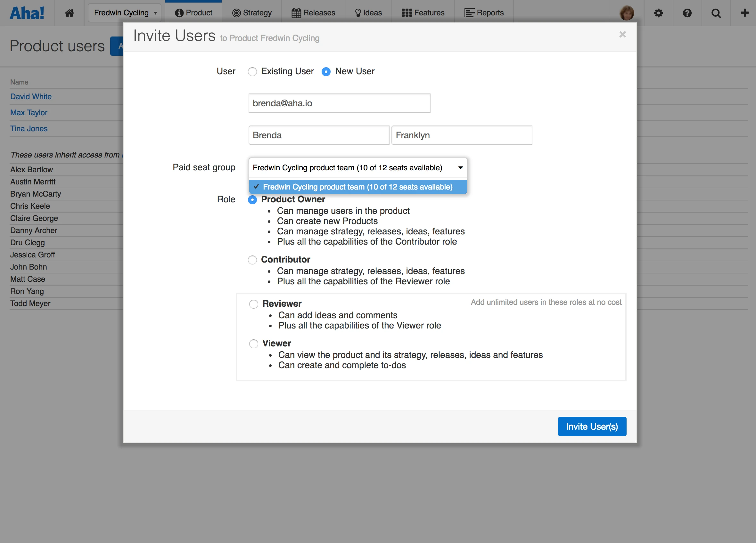Choose the Contributor role

(x=252, y=260)
